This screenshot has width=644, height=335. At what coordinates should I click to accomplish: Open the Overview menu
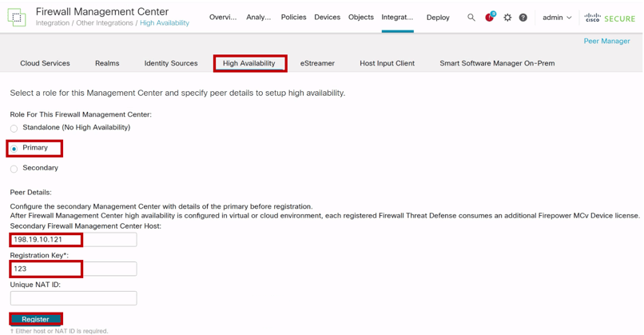point(223,18)
